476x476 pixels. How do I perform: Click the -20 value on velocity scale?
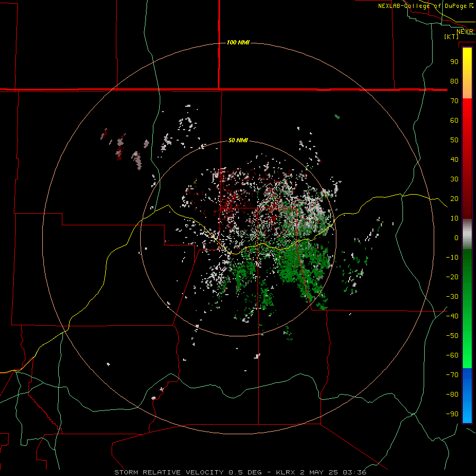[x=452, y=277]
